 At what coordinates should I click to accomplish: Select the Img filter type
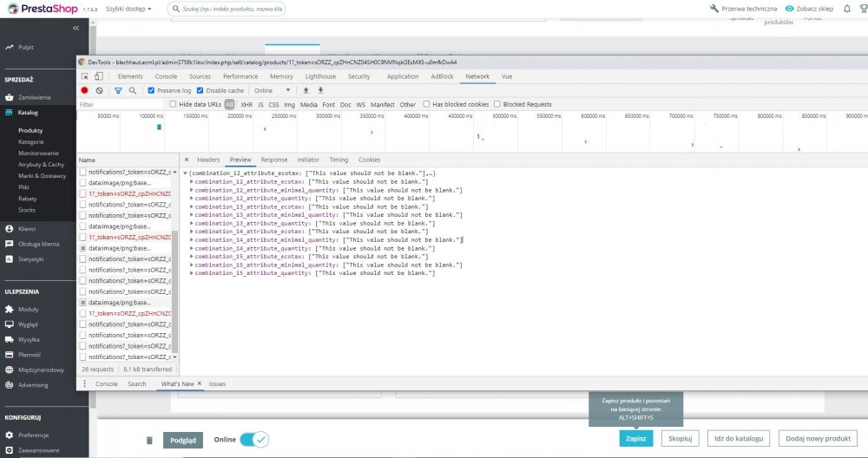tap(290, 105)
